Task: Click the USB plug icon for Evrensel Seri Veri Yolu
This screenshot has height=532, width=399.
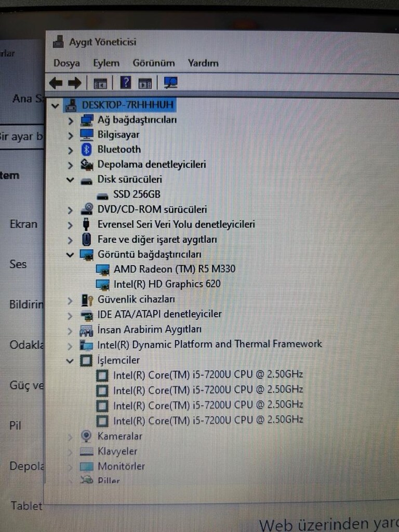Action: (86, 224)
